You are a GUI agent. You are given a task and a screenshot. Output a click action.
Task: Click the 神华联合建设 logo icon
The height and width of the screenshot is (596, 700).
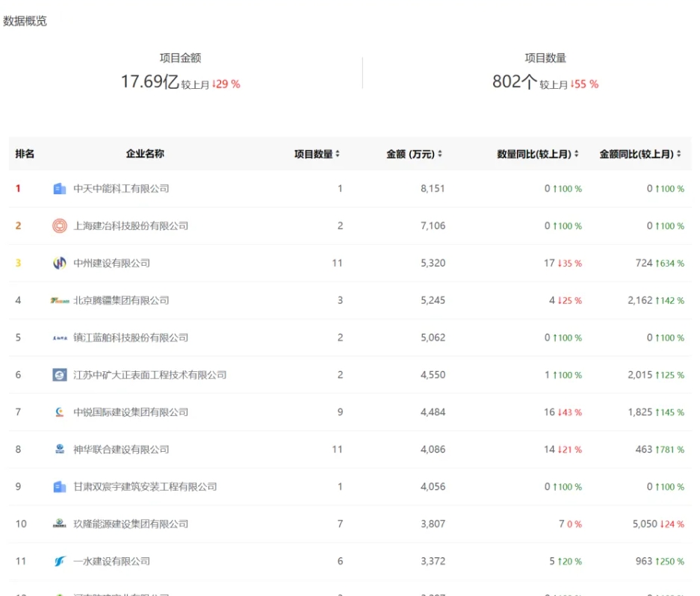60,450
